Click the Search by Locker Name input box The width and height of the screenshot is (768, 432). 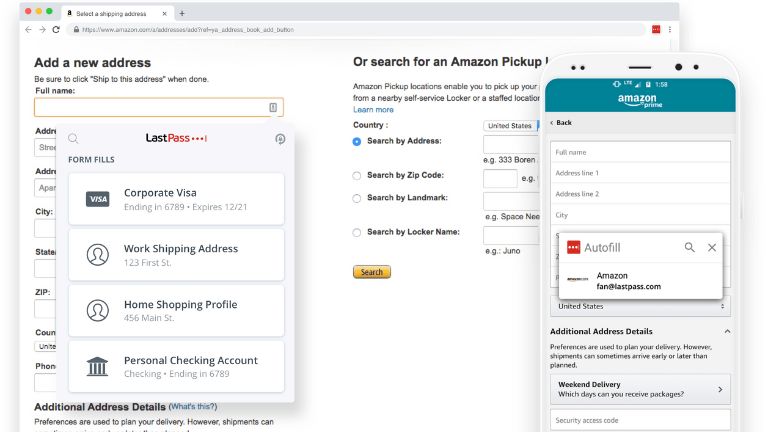tap(512, 236)
